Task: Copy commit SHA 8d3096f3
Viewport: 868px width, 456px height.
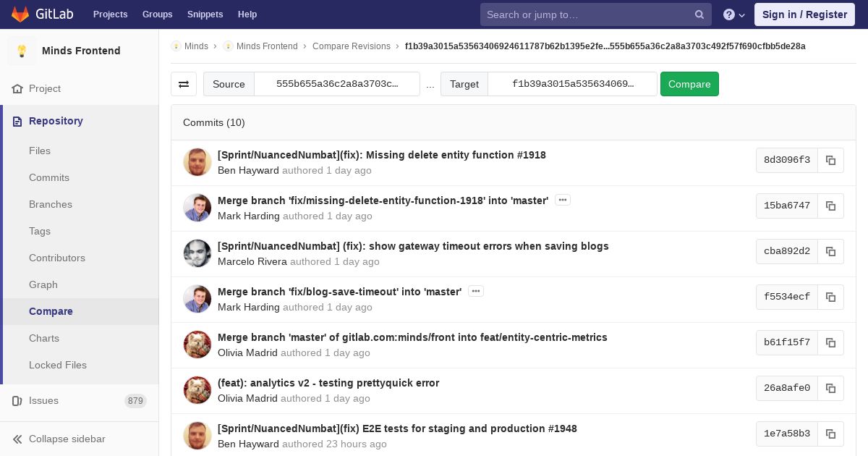Action: [830, 160]
